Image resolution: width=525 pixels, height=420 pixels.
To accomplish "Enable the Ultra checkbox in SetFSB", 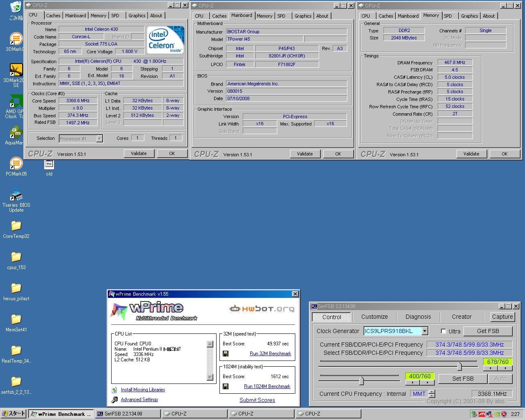I will pos(443,331).
